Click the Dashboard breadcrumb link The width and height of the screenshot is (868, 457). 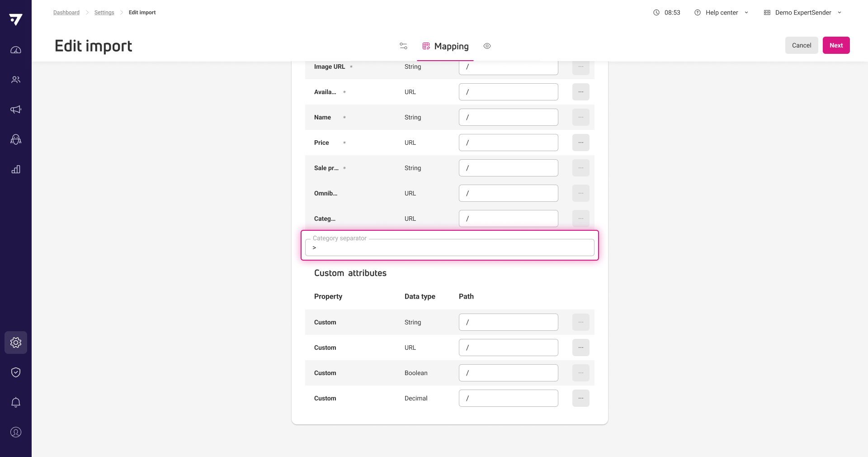(x=66, y=13)
